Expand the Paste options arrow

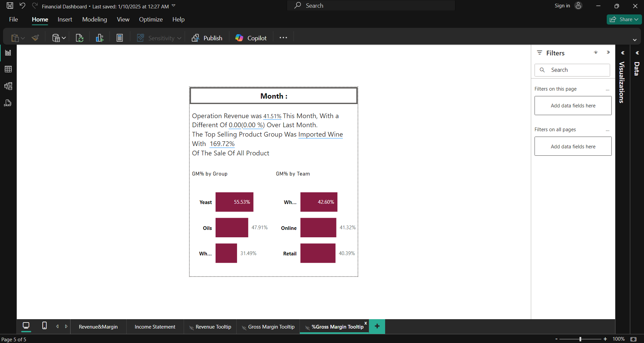point(23,38)
